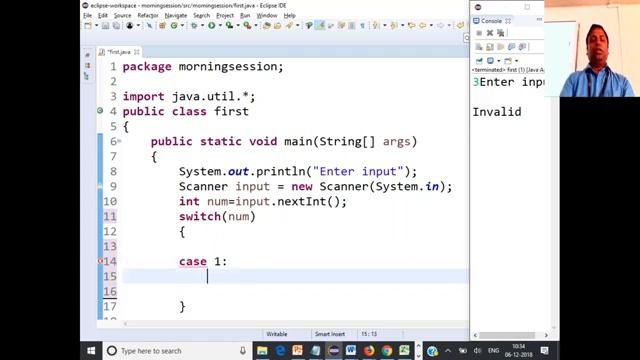
Task: Click the New Java Package icon
Action: pos(162,26)
